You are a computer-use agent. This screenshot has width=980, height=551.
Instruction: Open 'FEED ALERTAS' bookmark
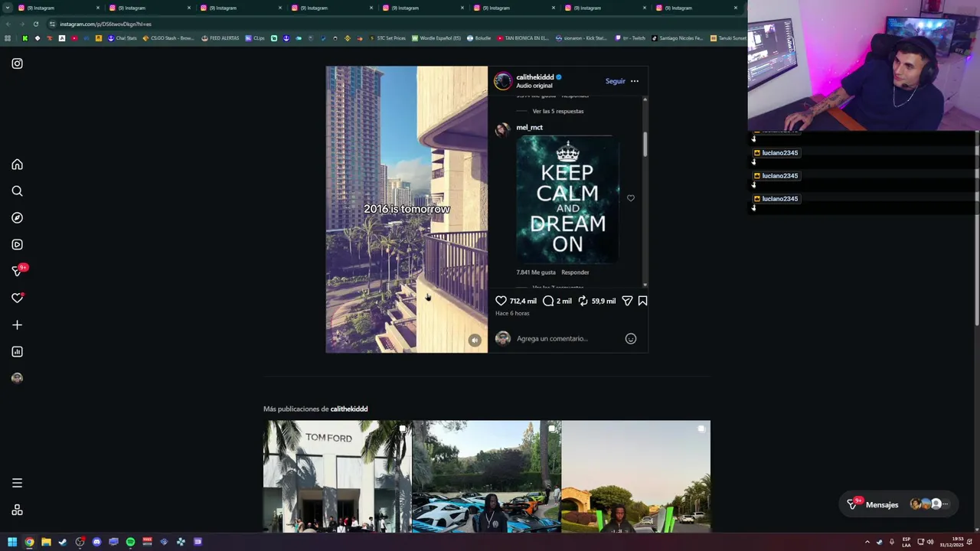point(220,38)
